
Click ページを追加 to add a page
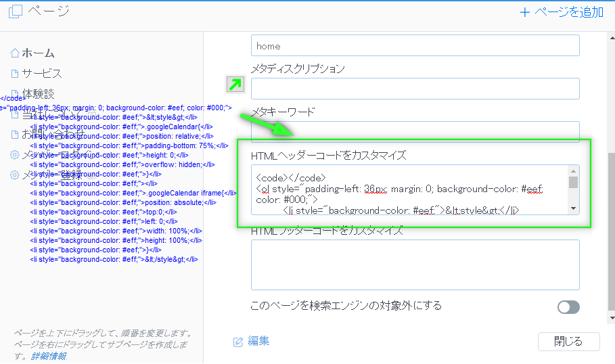pyautogui.click(x=562, y=13)
